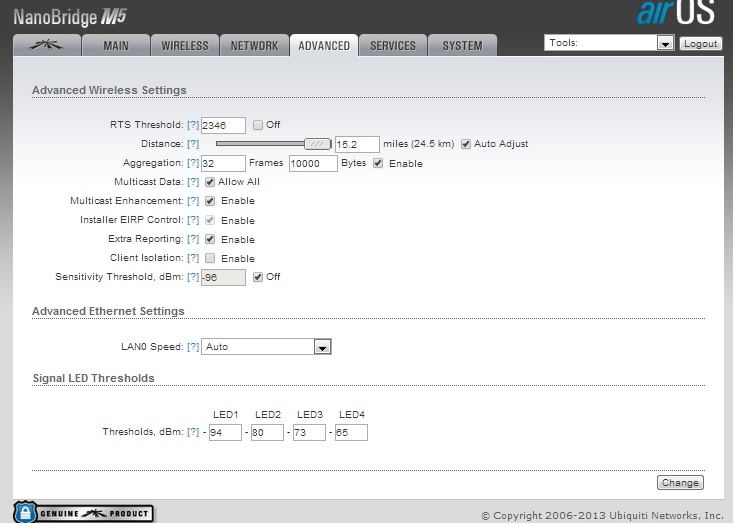The width and height of the screenshot is (738, 524).
Task: Switch to the MAIN tab
Action: pos(116,45)
